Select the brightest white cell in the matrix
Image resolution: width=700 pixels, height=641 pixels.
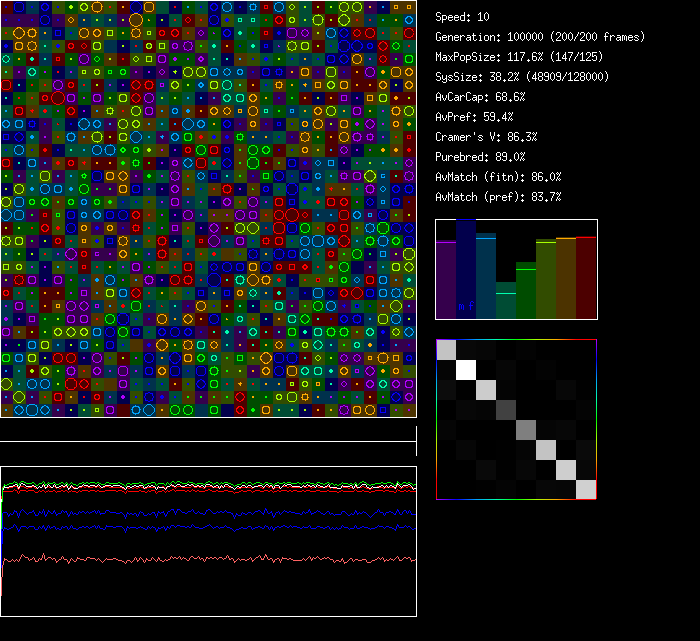466,370
